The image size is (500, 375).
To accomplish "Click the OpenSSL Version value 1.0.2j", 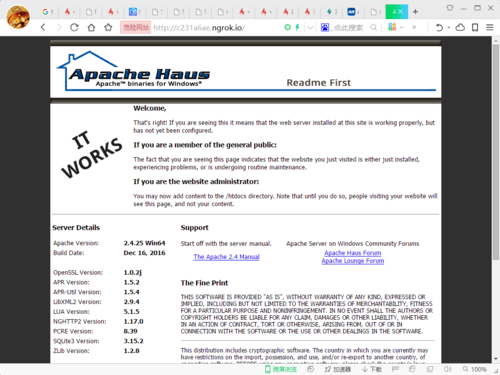I will point(133,272).
